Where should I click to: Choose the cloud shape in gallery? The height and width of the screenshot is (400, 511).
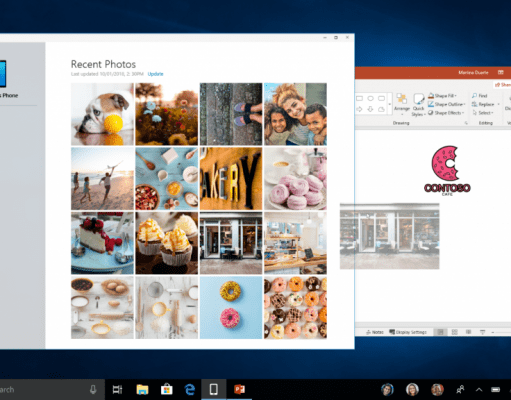tap(381, 109)
